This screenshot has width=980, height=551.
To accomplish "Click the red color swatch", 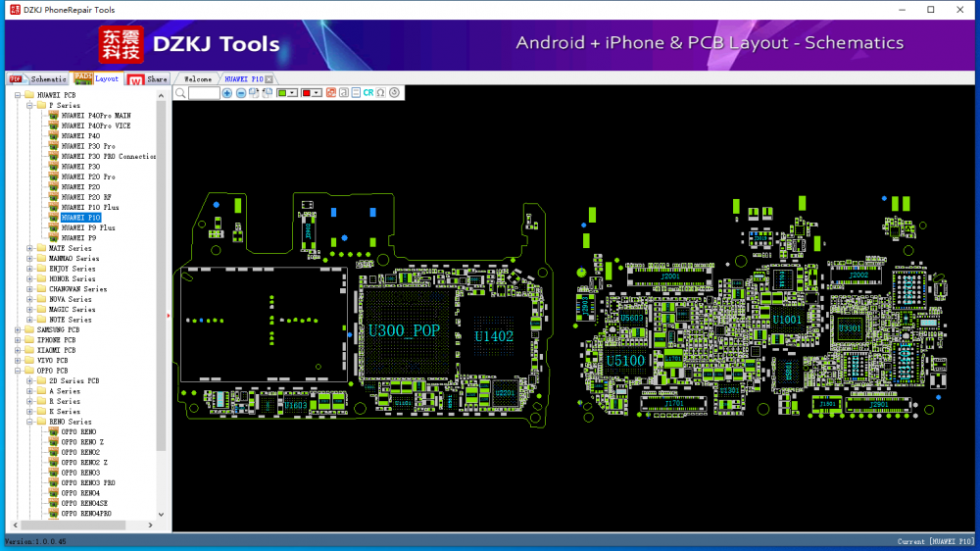I will click(x=306, y=93).
